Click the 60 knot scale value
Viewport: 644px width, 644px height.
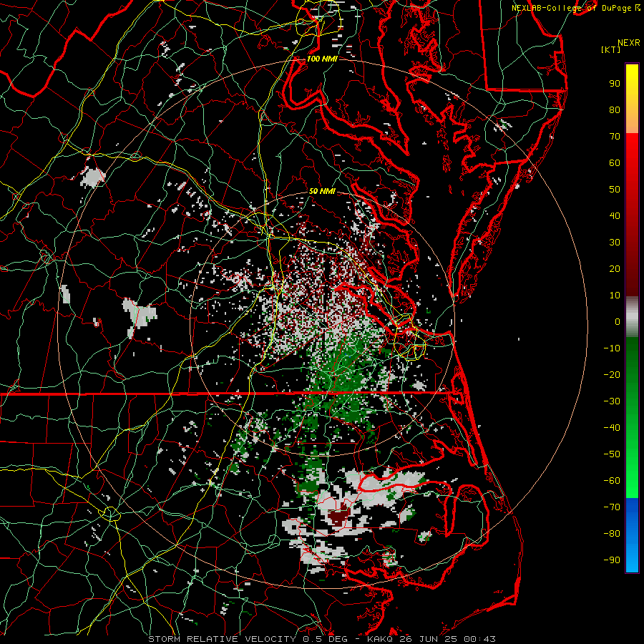click(615, 163)
